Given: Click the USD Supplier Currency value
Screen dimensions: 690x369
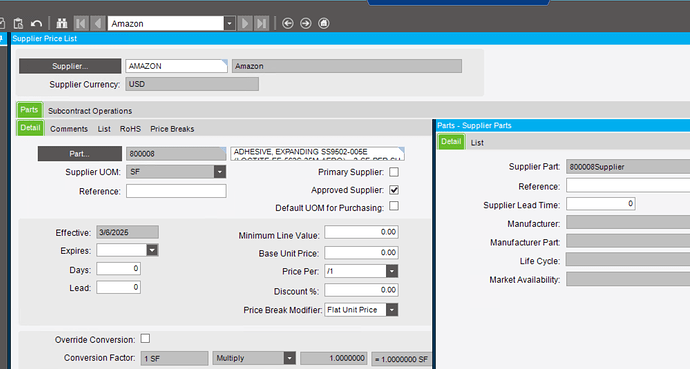Looking at the screenshot, I should (x=192, y=84).
